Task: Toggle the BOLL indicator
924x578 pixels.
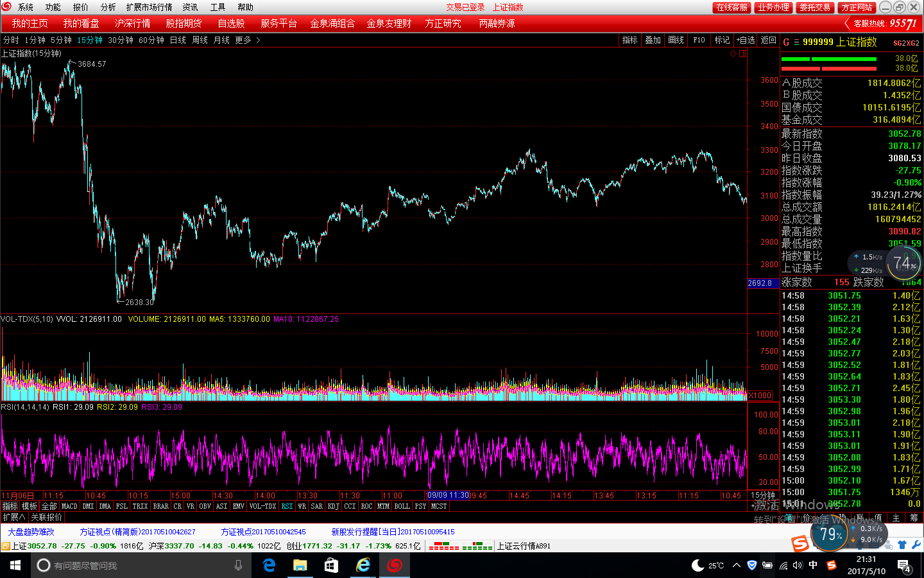Action: point(402,506)
